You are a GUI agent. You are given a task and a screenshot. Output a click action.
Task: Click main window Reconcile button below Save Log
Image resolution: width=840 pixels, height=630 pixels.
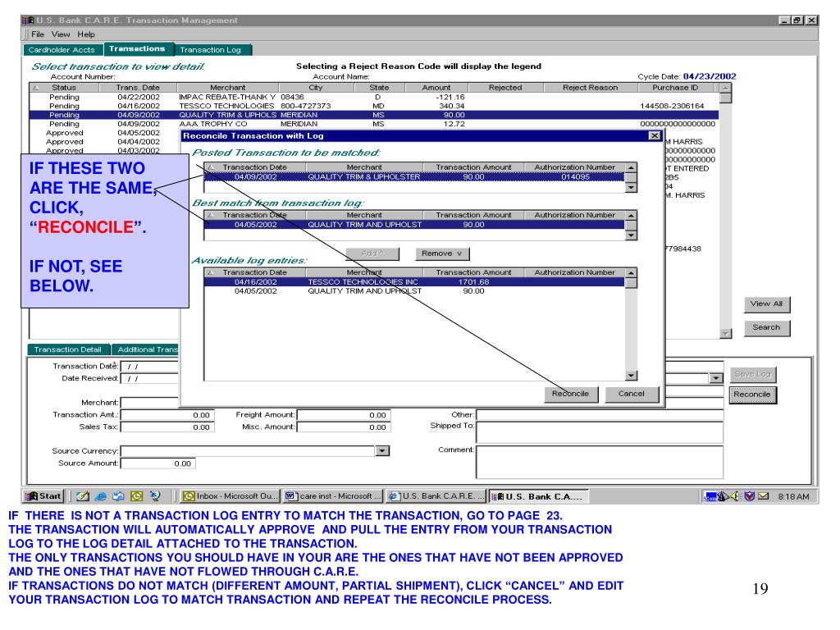(x=752, y=395)
